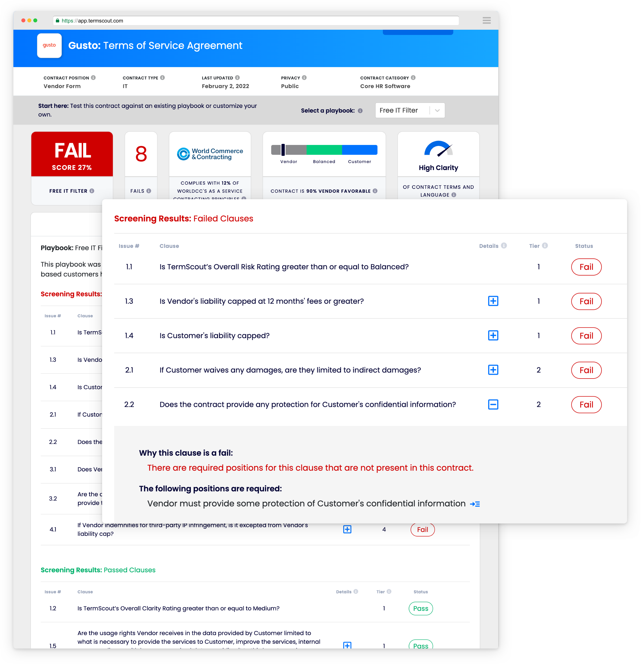Click the Pass status for issue 1.2

pos(421,608)
